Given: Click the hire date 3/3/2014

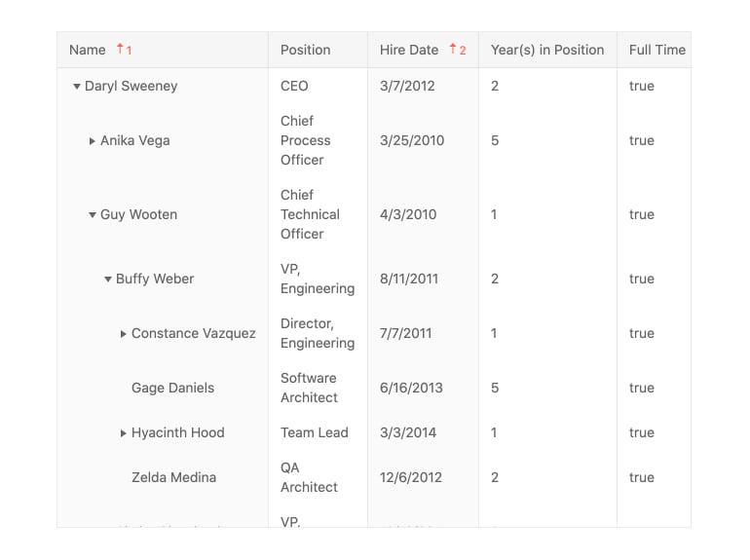Looking at the screenshot, I should pyautogui.click(x=408, y=432).
